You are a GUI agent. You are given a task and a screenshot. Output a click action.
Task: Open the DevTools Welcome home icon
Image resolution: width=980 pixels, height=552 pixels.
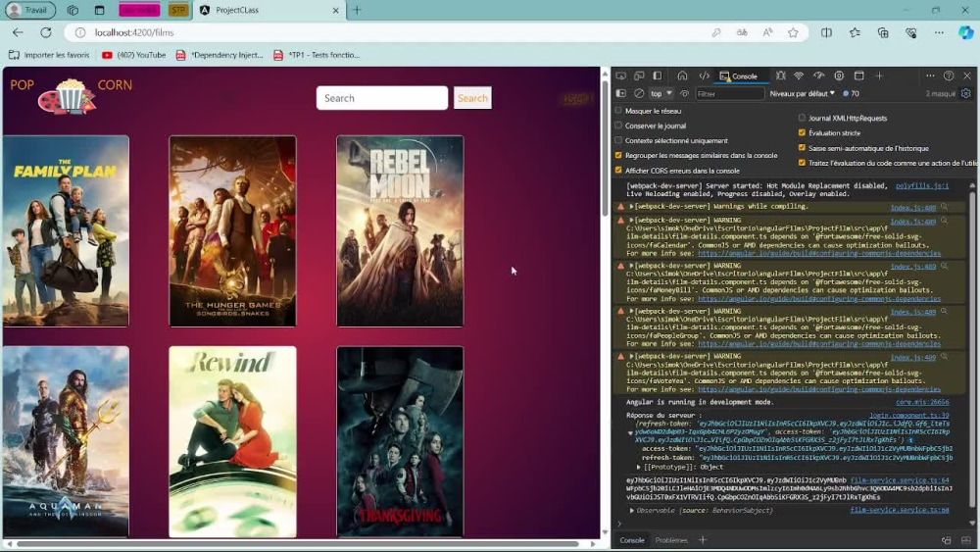tap(682, 75)
